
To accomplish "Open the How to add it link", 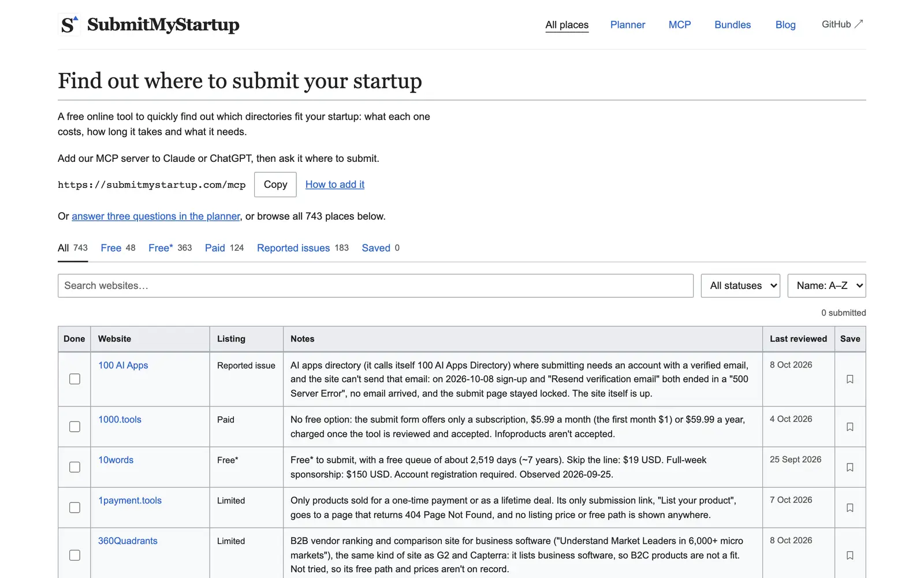I will coord(335,184).
